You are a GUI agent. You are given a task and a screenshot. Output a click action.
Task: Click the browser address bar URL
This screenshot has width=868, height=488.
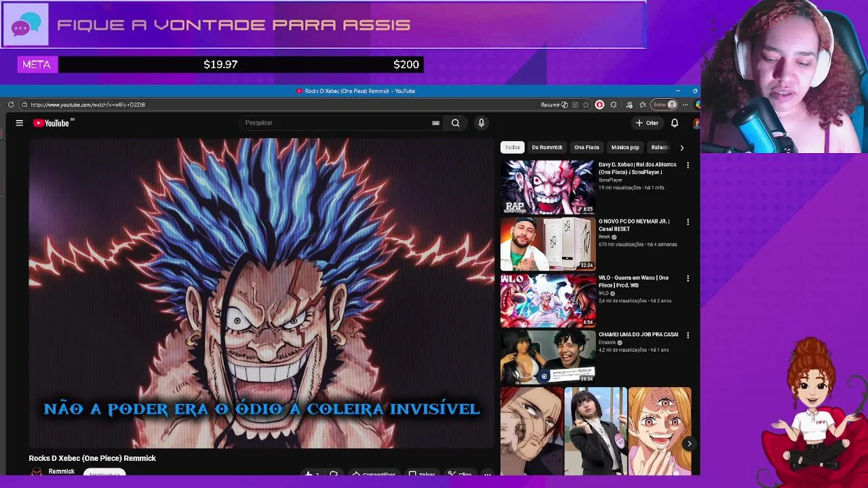pyautogui.click(x=87, y=104)
